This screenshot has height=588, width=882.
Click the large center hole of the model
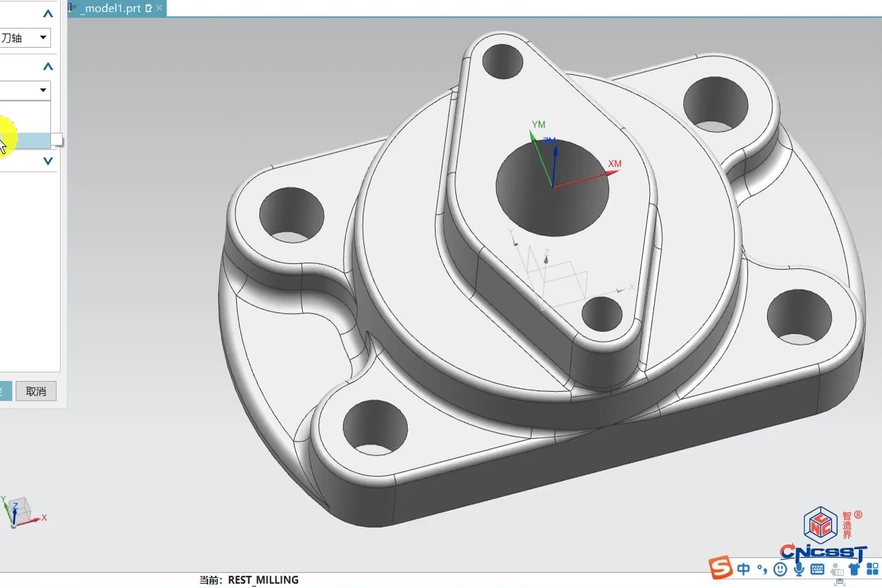click(x=552, y=187)
